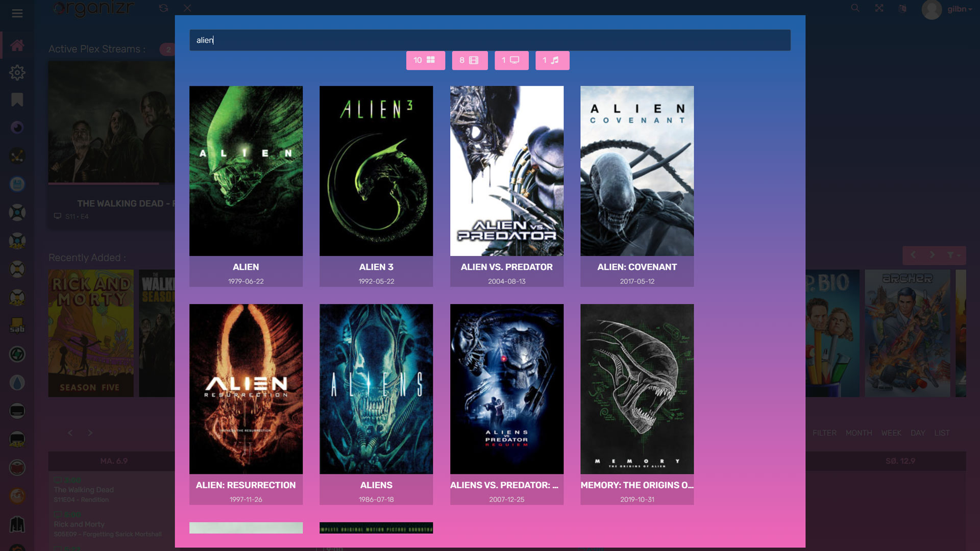Click the reload tab icon in header
This screenshot has width=980, height=551.
click(x=163, y=8)
